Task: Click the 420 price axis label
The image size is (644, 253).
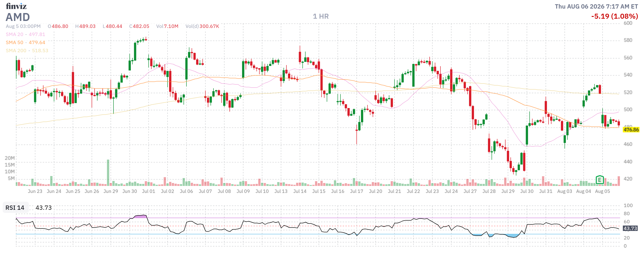Action: (x=628, y=179)
